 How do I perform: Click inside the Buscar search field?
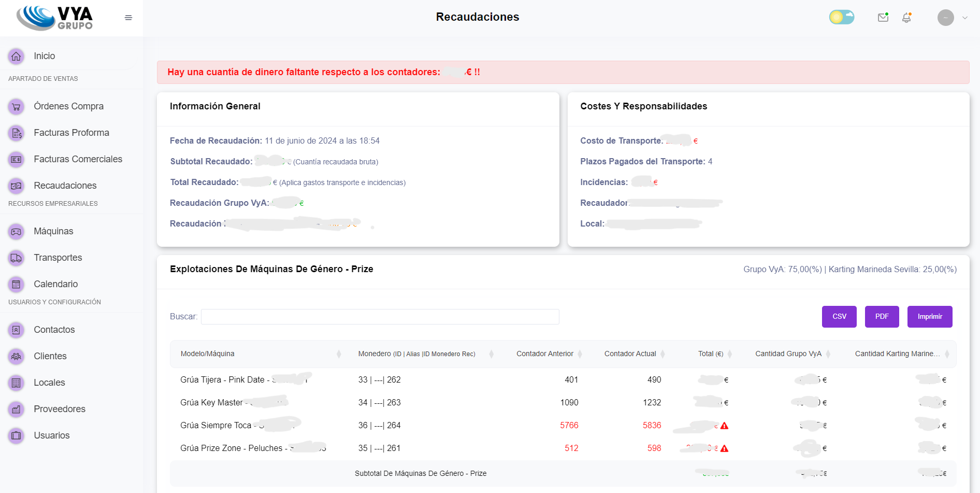pos(380,316)
